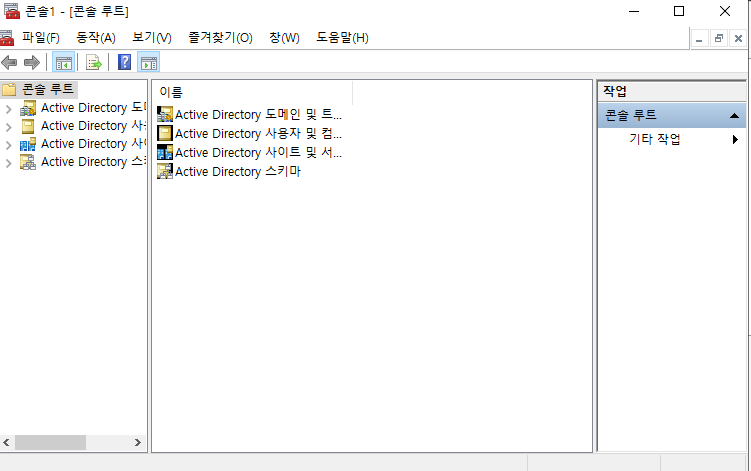Viewport: 751px width, 471px height.
Task: Select Active Directory 스키마 list text
Action: (238, 171)
